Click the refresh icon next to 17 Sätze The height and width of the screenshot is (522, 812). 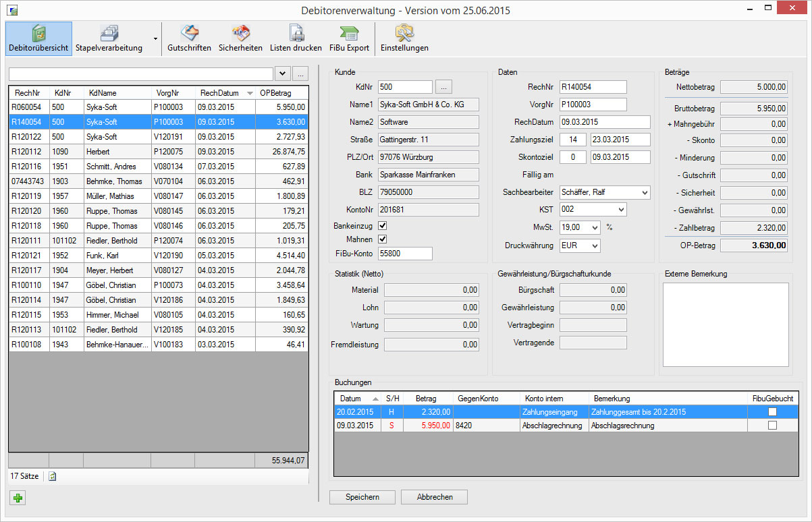pyautogui.click(x=53, y=476)
